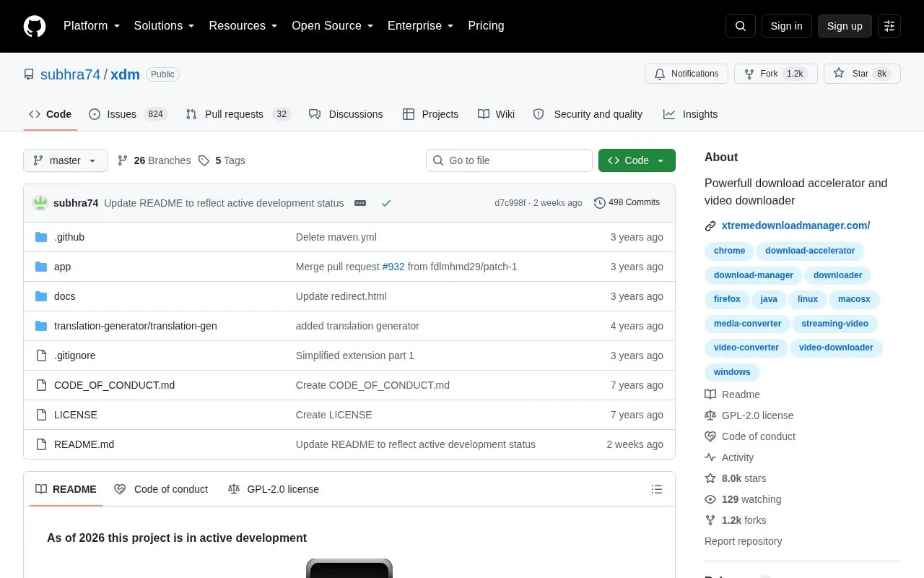Screen dimensions: 924x578
Task: Open the Discussions tab
Action: pos(346,114)
